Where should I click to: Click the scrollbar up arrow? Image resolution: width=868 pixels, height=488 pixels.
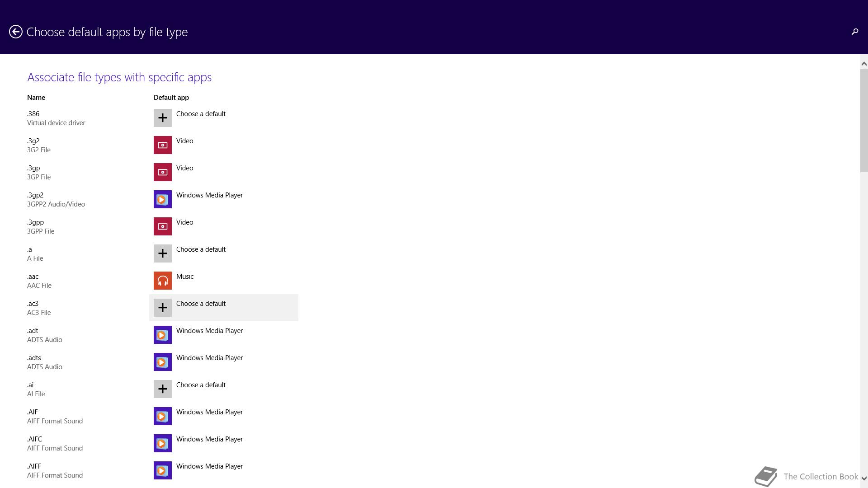tap(864, 64)
